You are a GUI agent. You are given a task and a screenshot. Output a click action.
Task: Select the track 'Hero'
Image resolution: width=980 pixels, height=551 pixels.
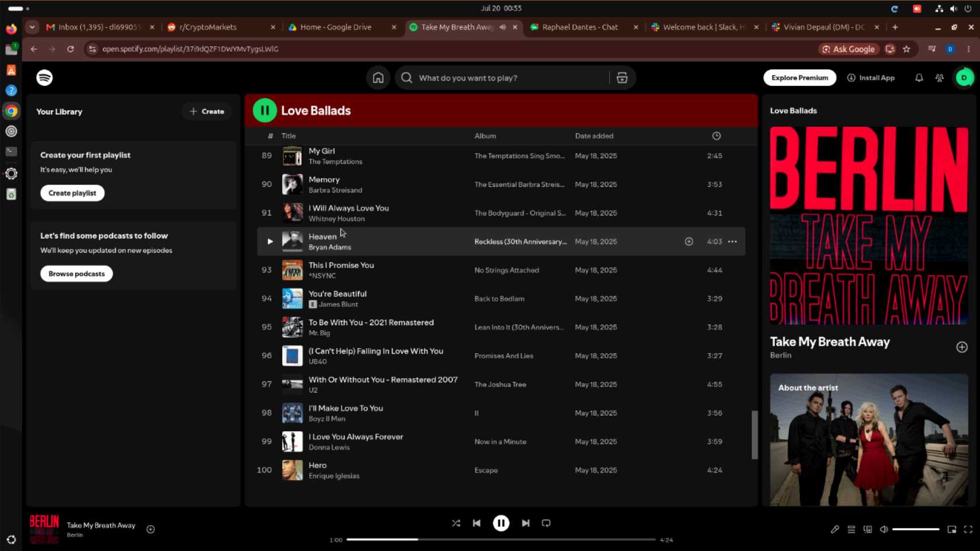pyautogui.click(x=501, y=470)
